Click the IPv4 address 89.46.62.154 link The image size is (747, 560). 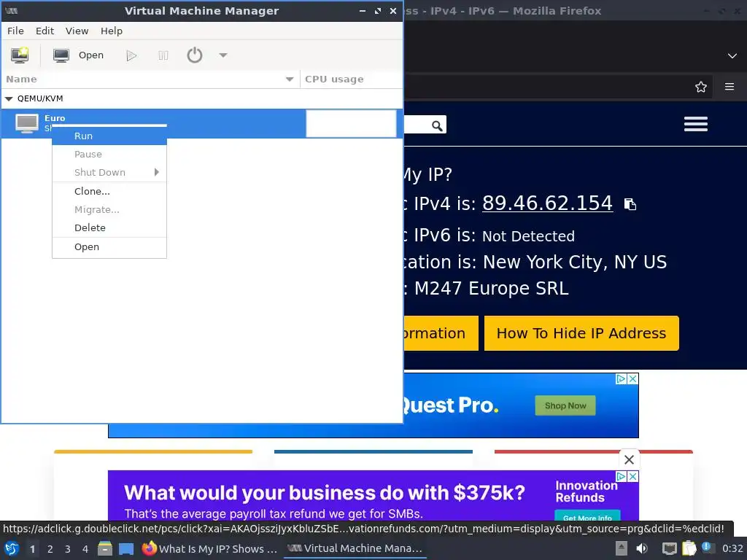[547, 203]
